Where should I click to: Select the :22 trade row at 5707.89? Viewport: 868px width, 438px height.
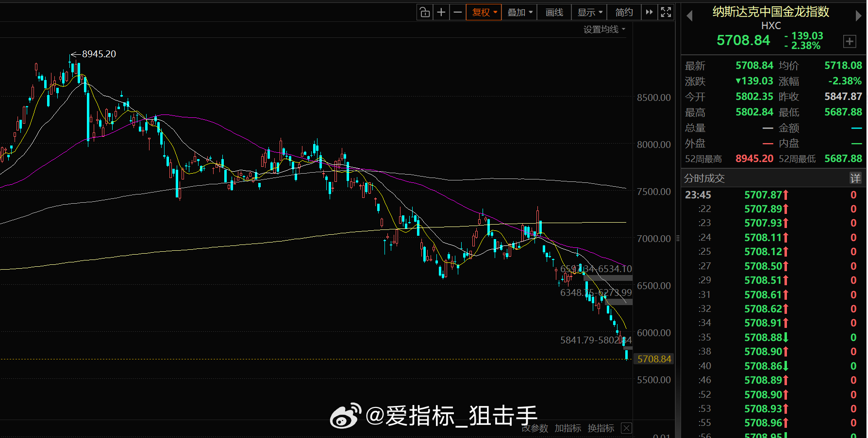click(x=773, y=209)
